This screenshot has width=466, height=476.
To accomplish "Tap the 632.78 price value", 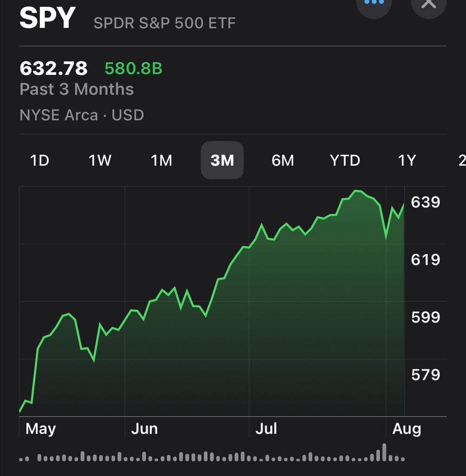I will (x=53, y=69).
